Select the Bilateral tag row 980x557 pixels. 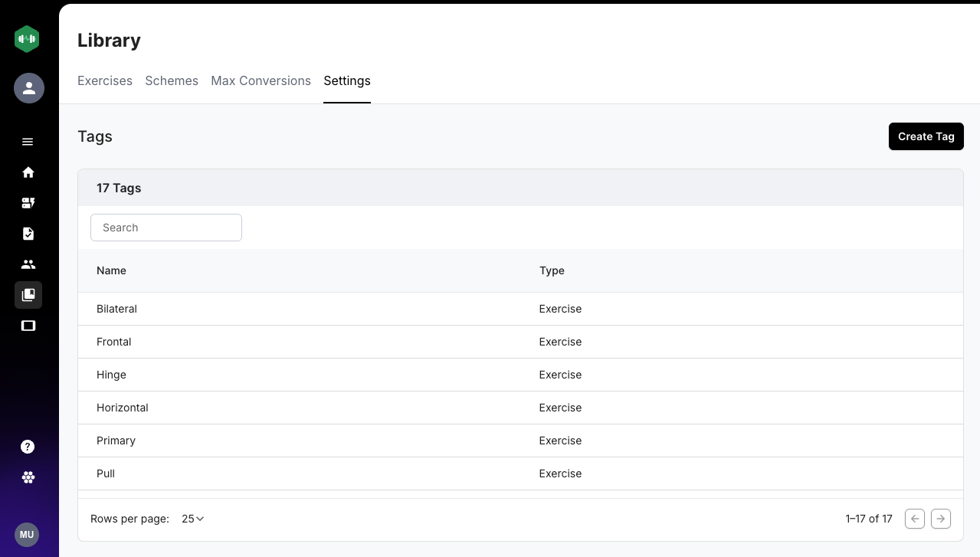pyautogui.click(x=520, y=309)
